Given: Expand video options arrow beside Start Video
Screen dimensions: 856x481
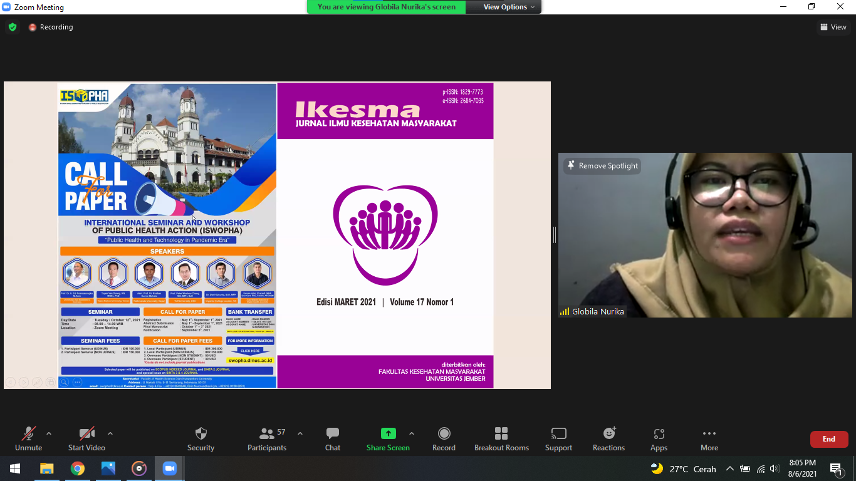Looking at the screenshot, I should [x=110, y=433].
